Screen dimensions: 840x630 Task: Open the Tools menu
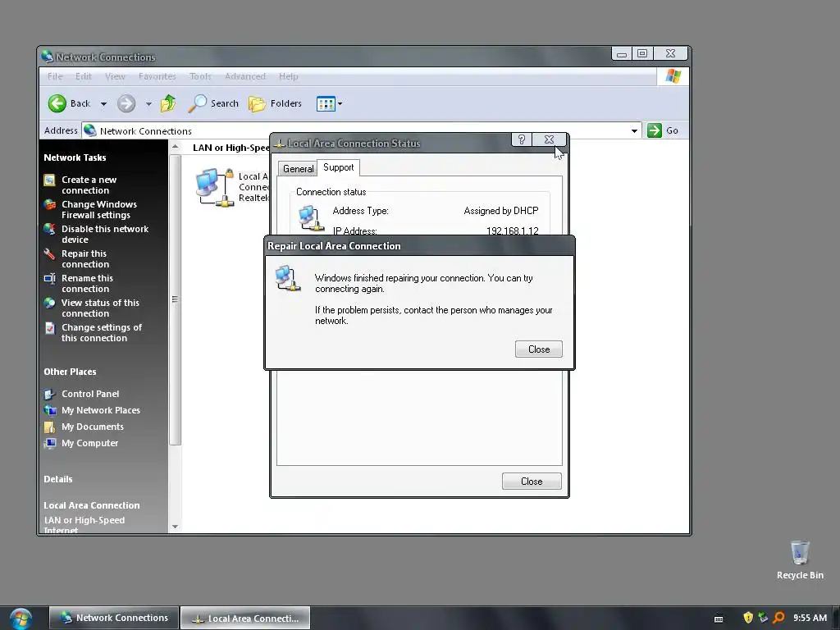(x=200, y=76)
